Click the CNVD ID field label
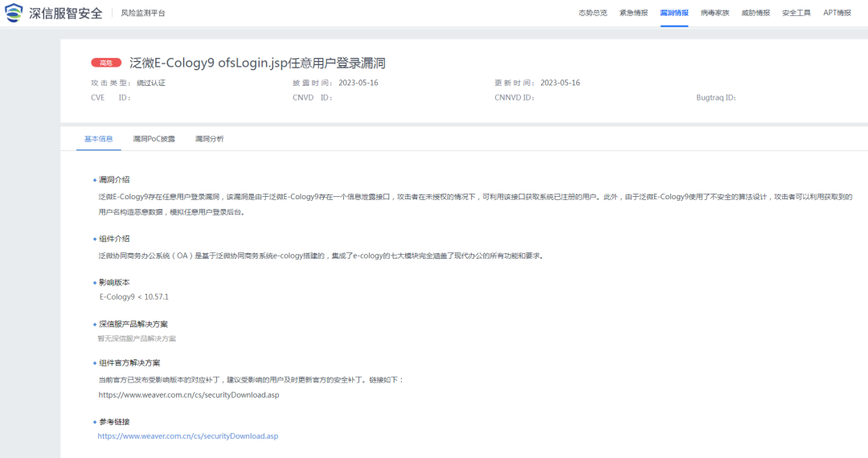 click(x=313, y=97)
